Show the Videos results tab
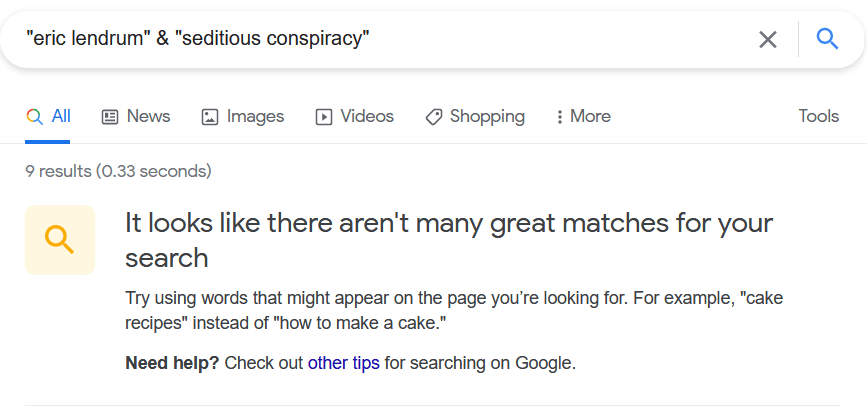The image size is (867, 416). (x=367, y=116)
